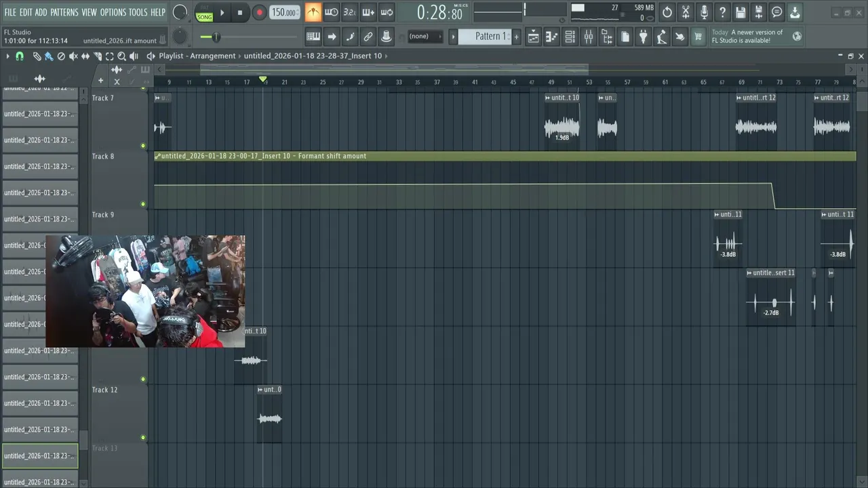Click the microphone one-click recording icon
868x488 pixels.
tap(704, 12)
